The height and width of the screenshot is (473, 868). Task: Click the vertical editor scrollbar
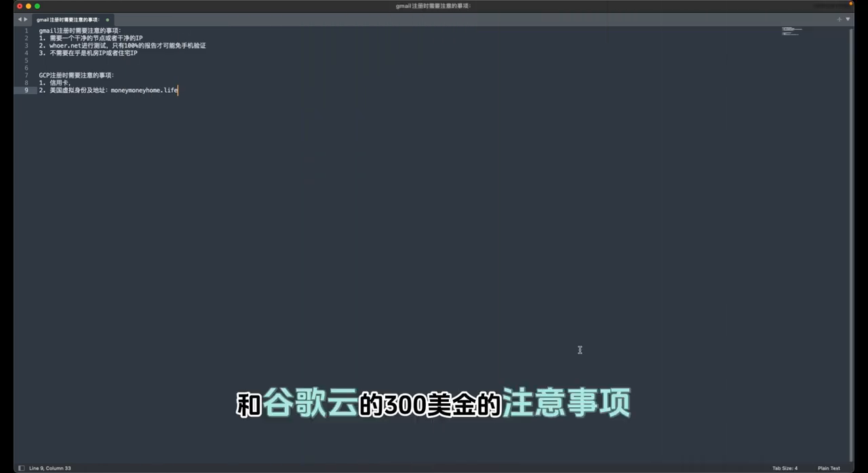coord(852,244)
